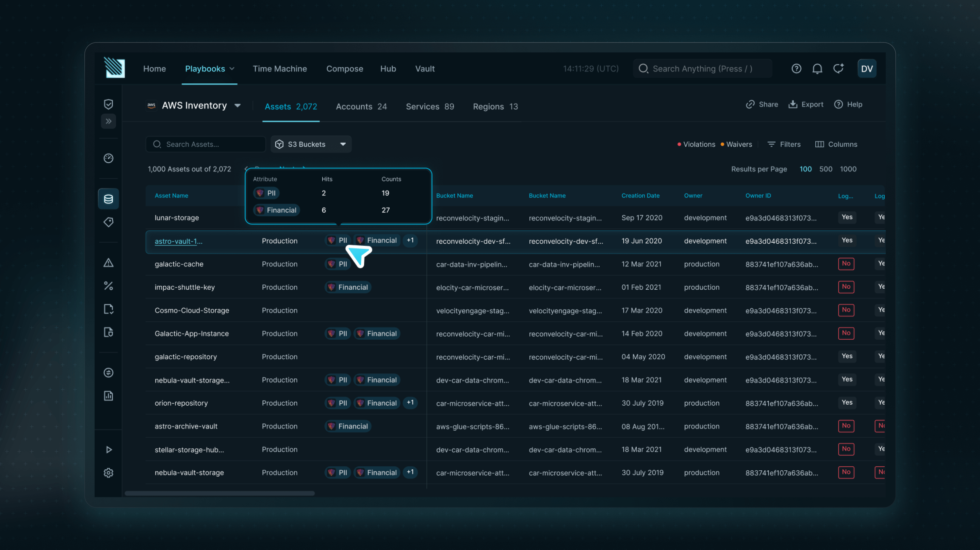The width and height of the screenshot is (980, 550).
Task: Set results per page to 100
Action: coord(805,169)
